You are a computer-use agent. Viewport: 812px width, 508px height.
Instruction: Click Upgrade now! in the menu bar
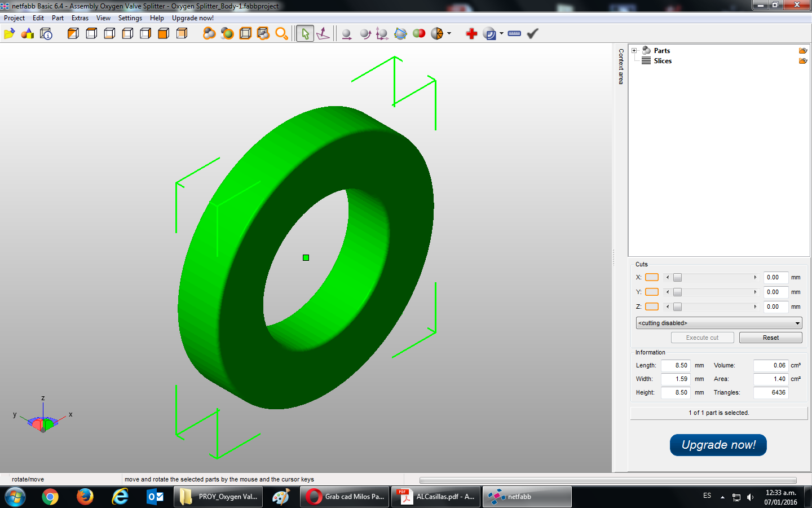[193, 18]
